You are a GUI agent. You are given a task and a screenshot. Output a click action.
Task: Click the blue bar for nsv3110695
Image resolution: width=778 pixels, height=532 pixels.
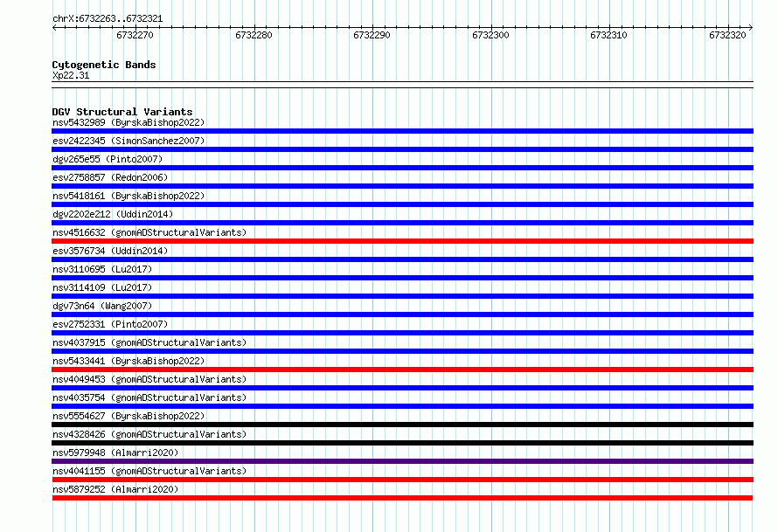402,278
